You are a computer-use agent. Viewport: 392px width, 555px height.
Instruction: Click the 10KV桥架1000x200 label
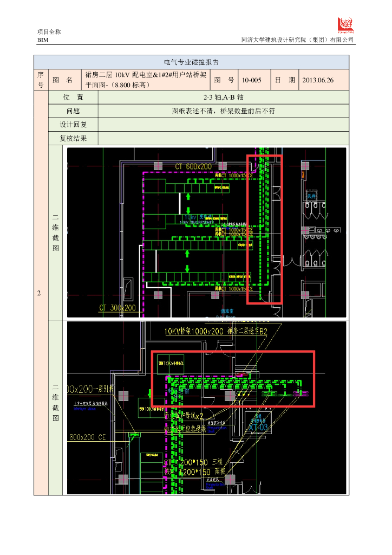(194, 331)
